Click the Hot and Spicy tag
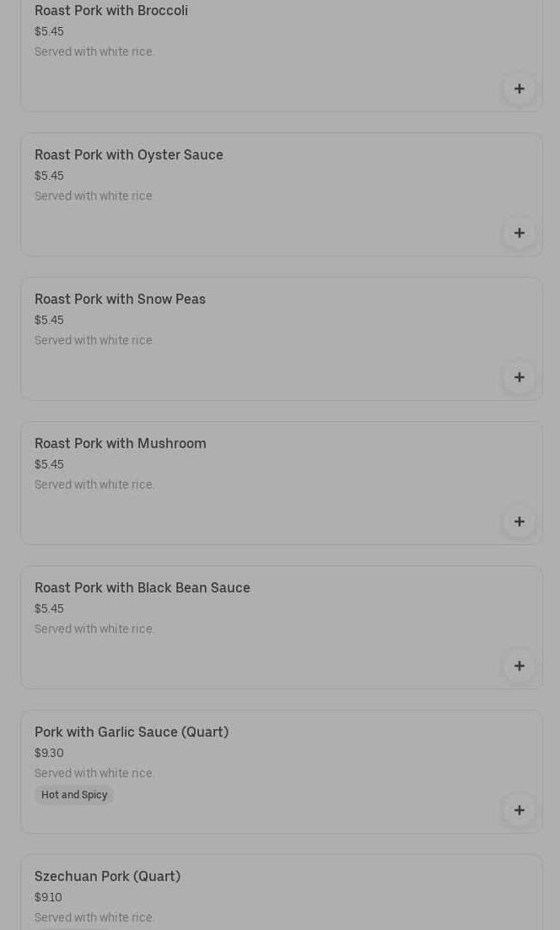Screen dimensions: 560x930 tap(74, 795)
